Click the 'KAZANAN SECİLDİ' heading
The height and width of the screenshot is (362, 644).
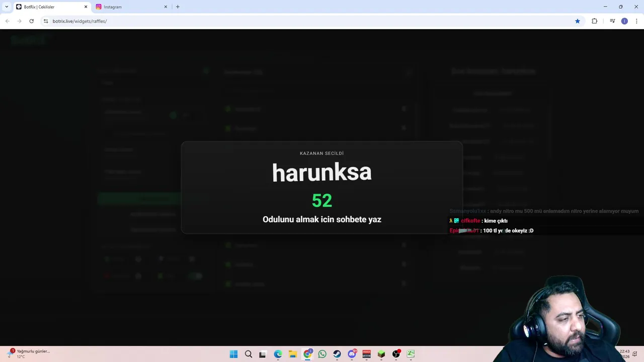[x=322, y=153]
